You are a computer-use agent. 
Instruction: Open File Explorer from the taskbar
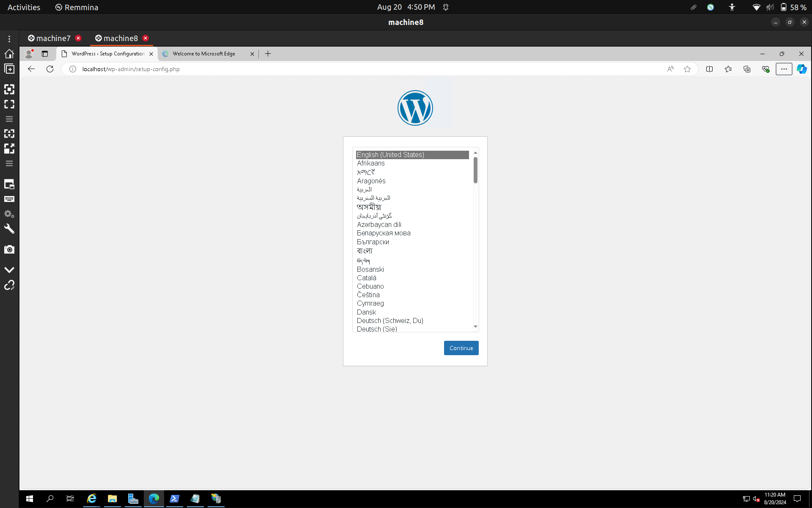[x=112, y=499]
